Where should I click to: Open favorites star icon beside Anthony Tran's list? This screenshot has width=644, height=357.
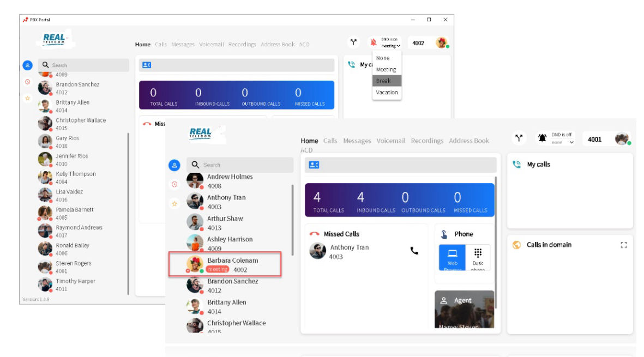click(x=174, y=203)
